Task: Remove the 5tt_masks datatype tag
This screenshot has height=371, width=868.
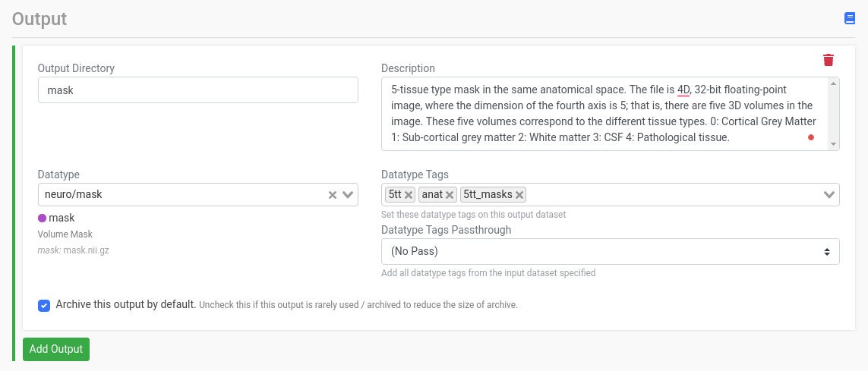Action: 519,195
